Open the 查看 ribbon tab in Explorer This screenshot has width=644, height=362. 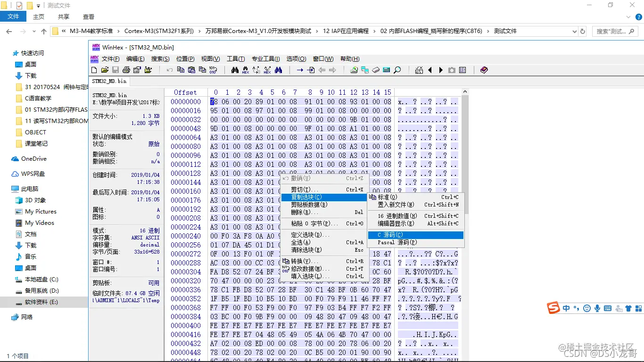pos(89,16)
